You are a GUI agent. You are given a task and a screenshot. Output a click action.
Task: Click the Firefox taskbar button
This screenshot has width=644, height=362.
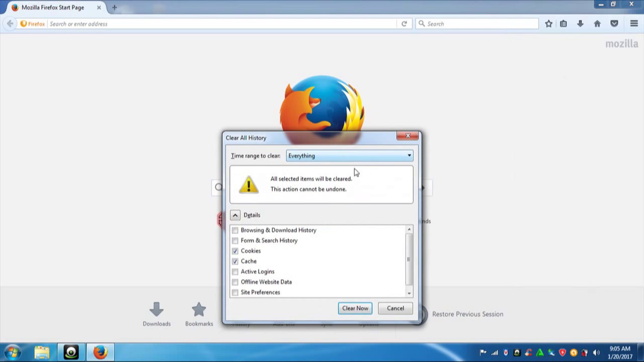[100, 352]
